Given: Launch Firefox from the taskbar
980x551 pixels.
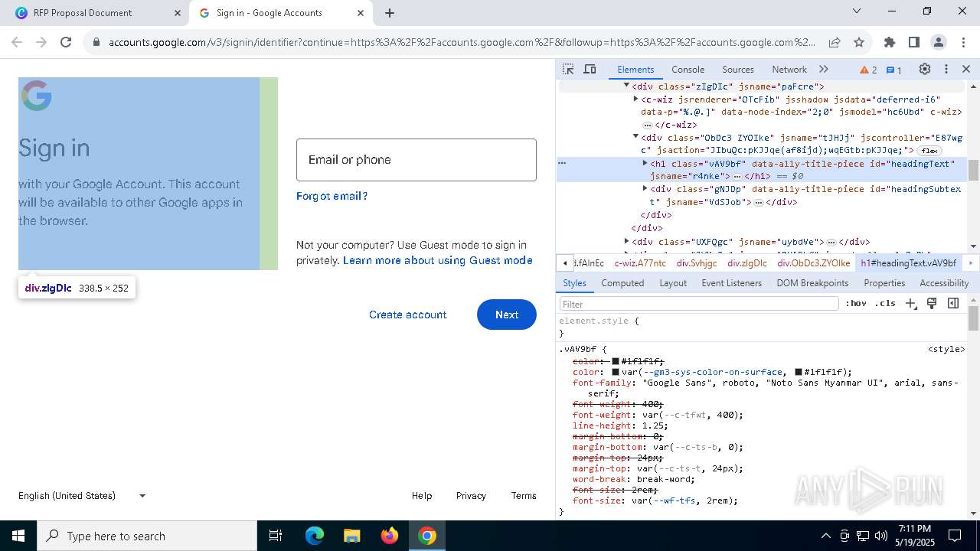Looking at the screenshot, I should pyautogui.click(x=390, y=536).
